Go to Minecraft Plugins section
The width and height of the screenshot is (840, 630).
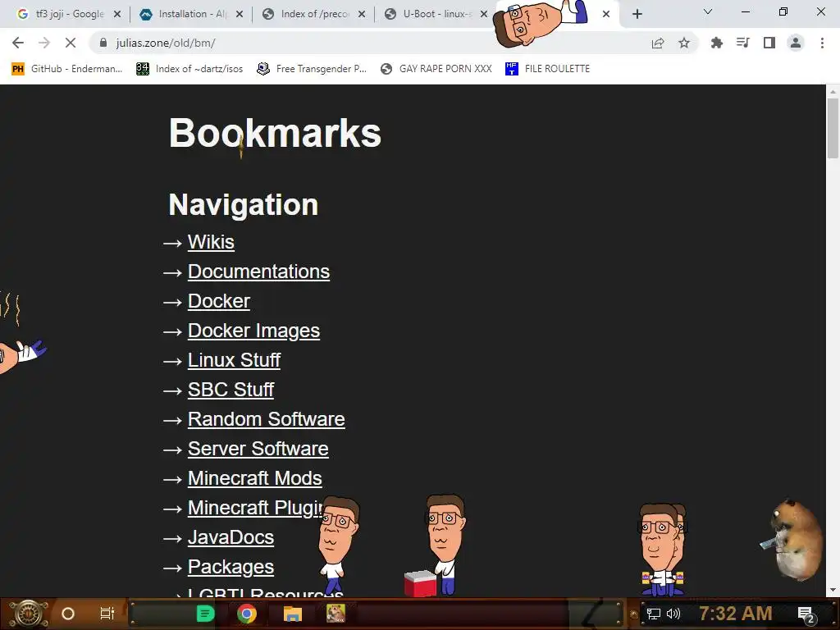(254, 508)
